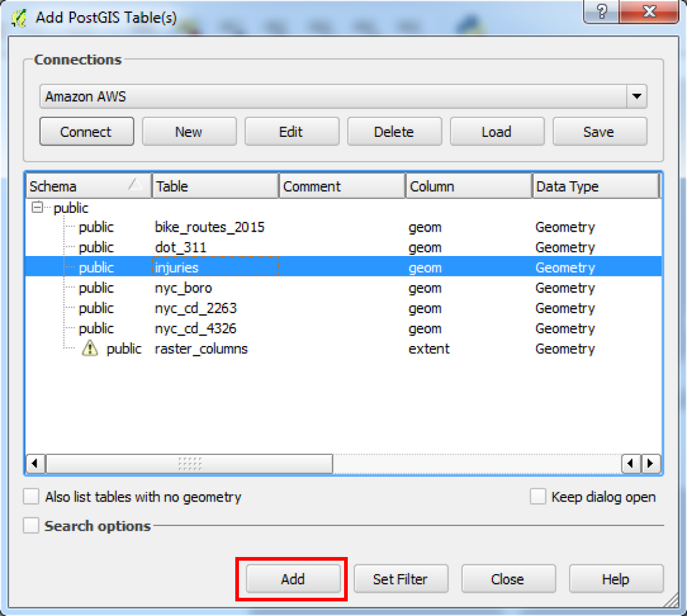Select the bike_routes_2015 table
The width and height of the screenshot is (687, 616).
coord(210,227)
